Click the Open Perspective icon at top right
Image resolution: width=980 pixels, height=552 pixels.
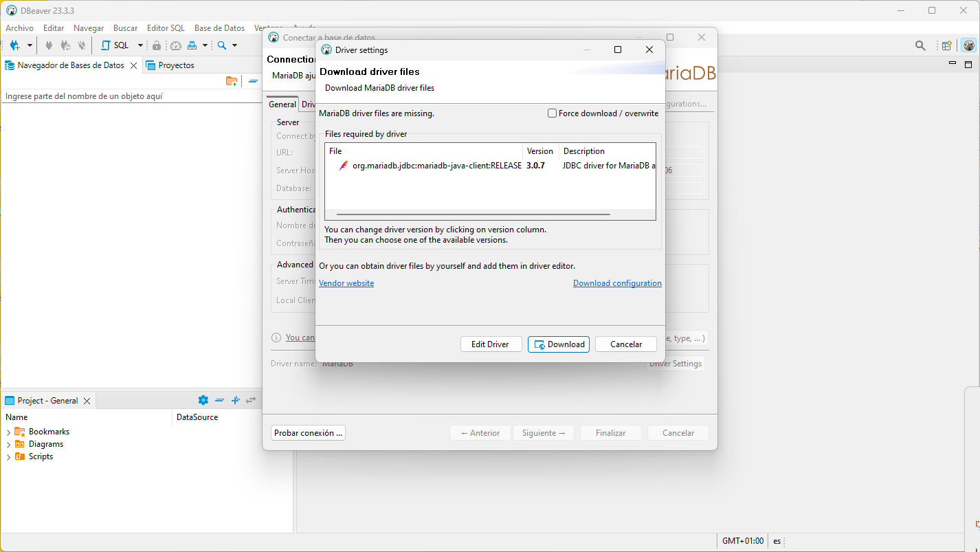[947, 45]
